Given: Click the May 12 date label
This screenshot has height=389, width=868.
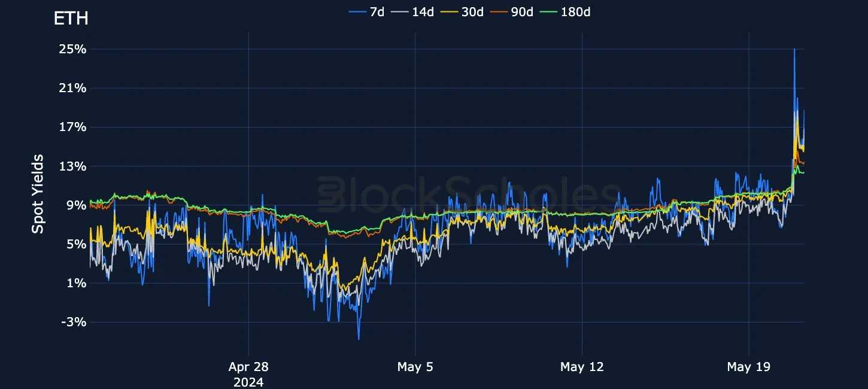Looking at the screenshot, I should (582, 367).
